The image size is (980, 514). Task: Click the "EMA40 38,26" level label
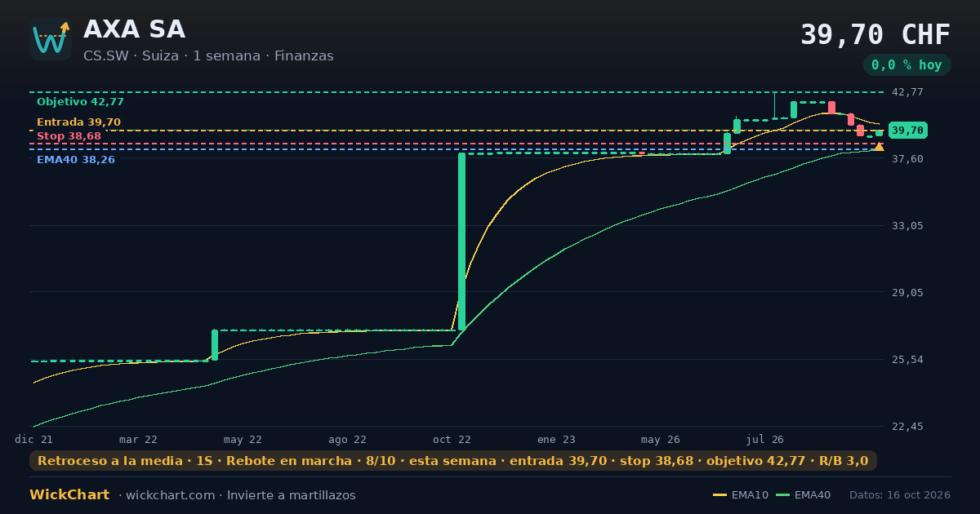tap(76, 160)
